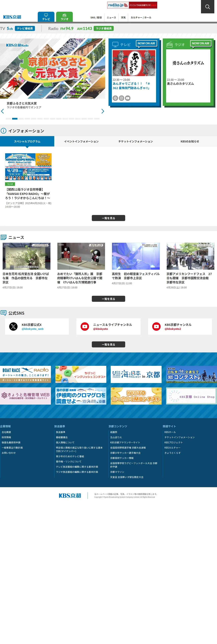The image size is (217, 644).
Task: Open the TV program Instagram icon
Action: click(121, 98)
